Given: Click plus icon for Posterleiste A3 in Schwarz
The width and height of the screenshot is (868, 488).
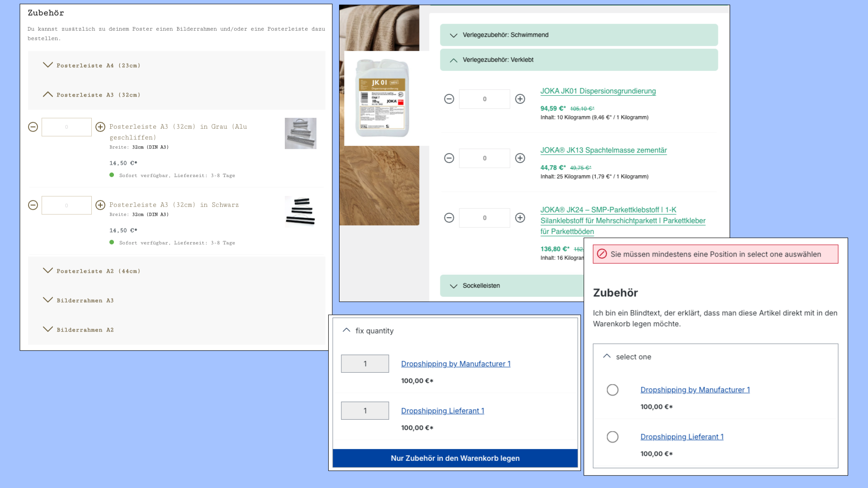Looking at the screenshot, I should coord(100,205).
